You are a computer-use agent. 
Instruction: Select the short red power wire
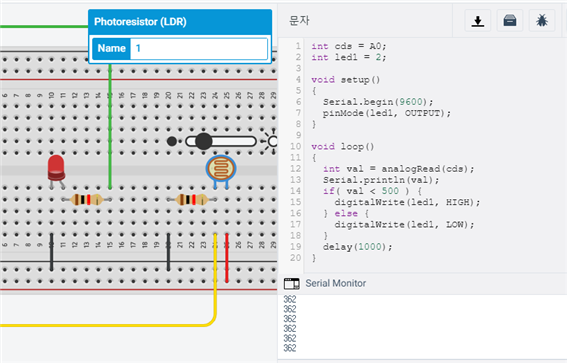click(227, 258)
